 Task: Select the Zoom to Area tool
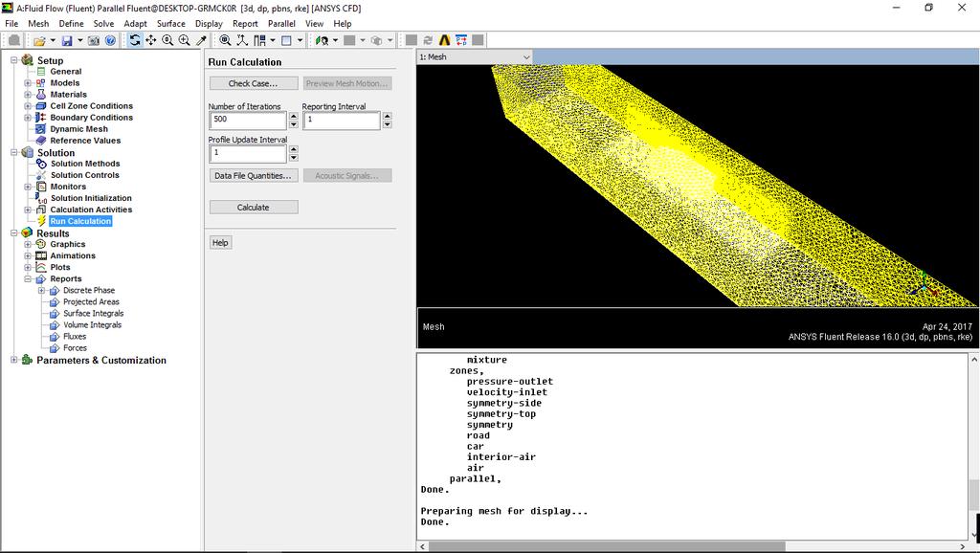pyautogui.click(x=185, y=40)
